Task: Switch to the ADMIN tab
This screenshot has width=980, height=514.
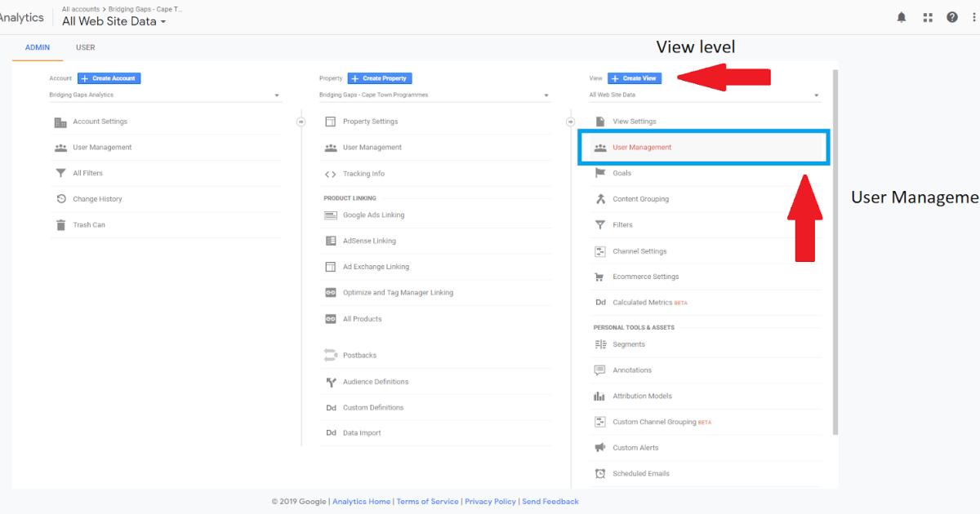Action: tap(37, 47)
